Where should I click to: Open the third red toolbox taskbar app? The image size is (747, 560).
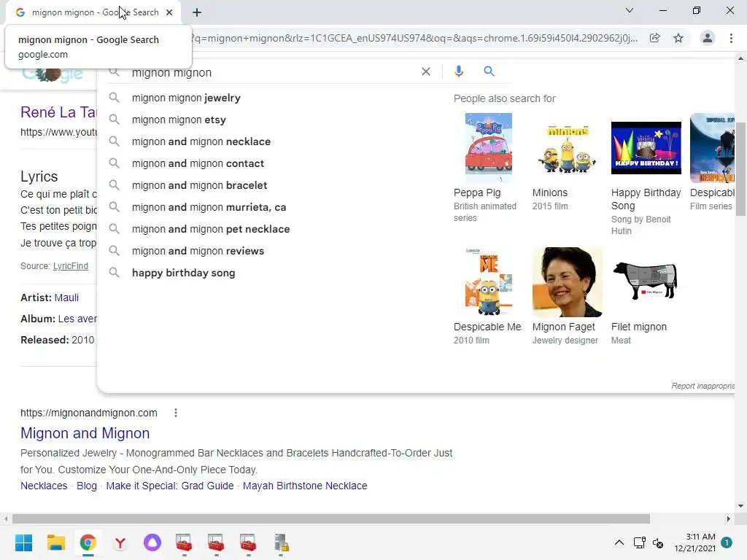click(248, 542)
